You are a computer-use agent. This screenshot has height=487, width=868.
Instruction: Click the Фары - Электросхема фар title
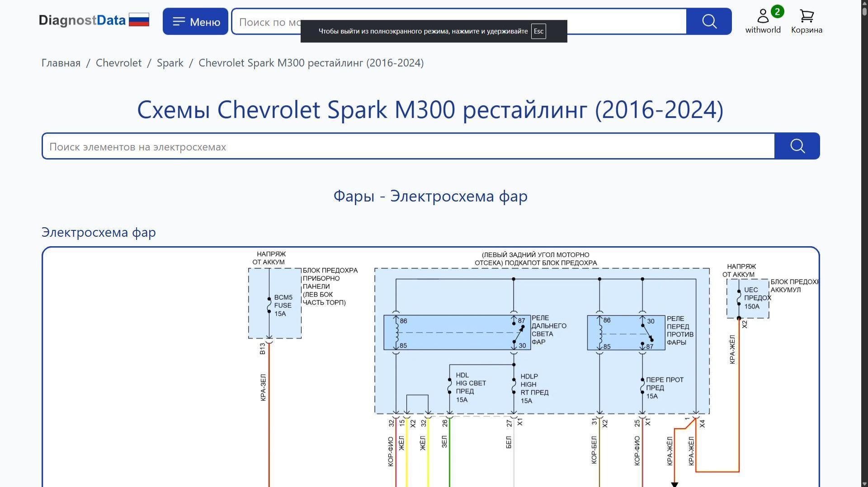pyautogui.click(x=430, y=196)
